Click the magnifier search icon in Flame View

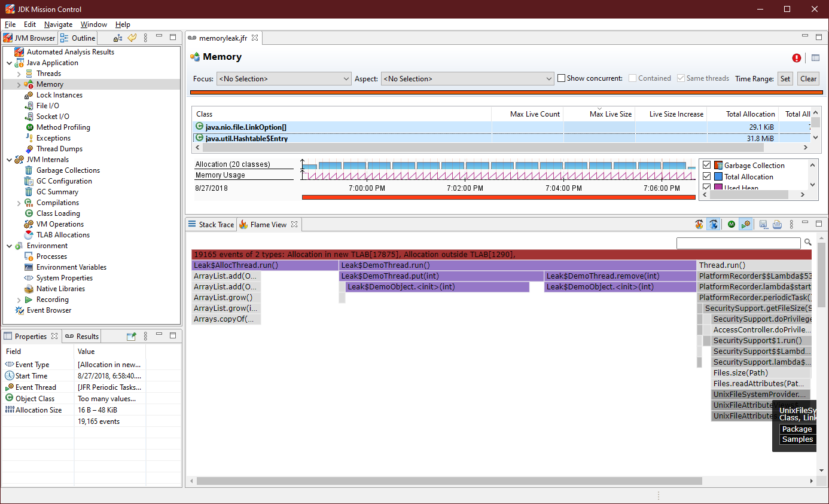808,243
